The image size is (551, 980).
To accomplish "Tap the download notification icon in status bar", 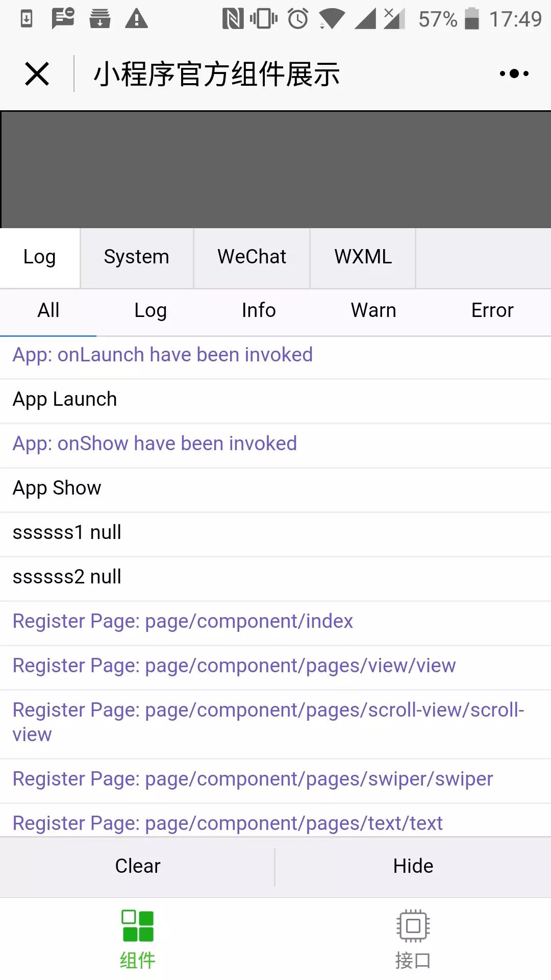I will point(27,19).
